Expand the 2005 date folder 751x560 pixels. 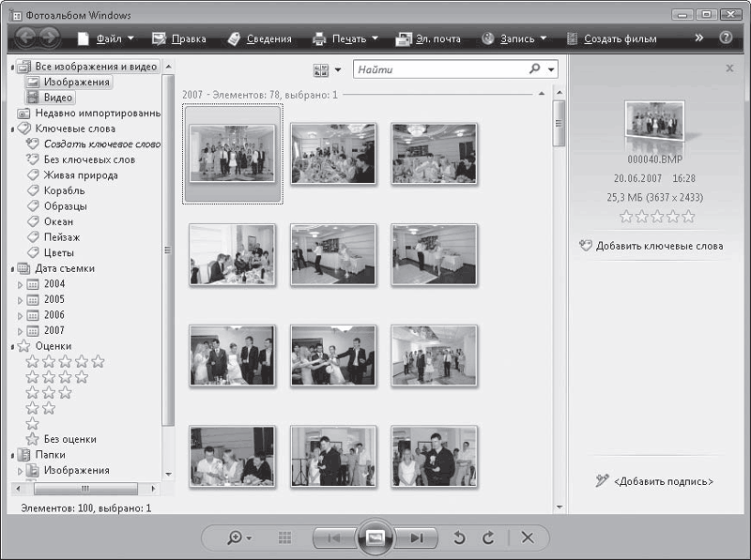tap(21, 300)
